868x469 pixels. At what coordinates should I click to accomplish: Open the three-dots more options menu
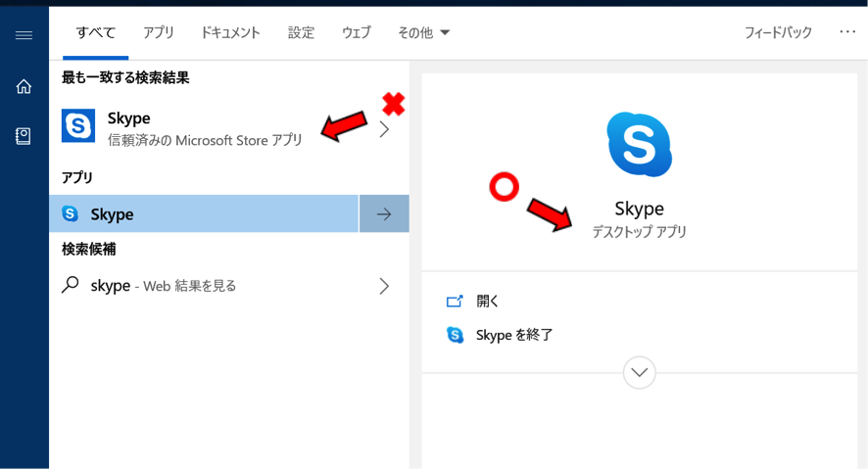[x=847, y=32]
